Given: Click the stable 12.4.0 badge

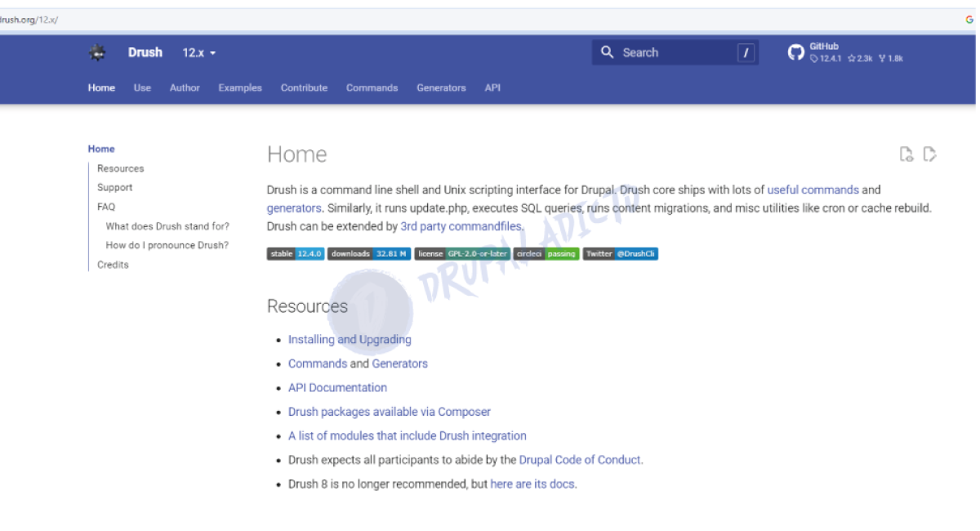Looking at the screenshot, I should 296,254.
